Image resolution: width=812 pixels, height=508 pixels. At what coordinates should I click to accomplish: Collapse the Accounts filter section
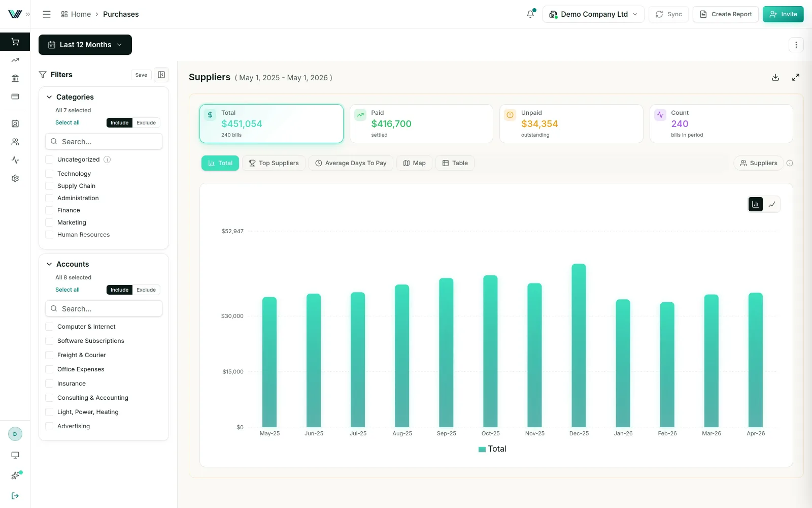(49, 264)
